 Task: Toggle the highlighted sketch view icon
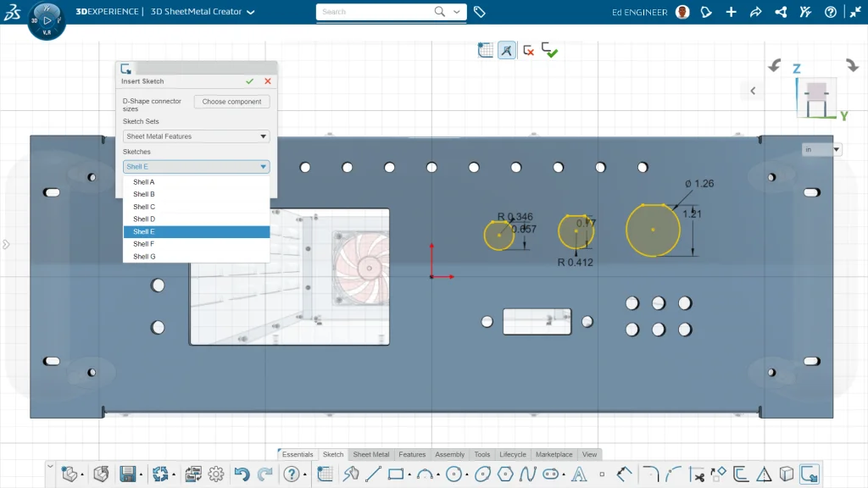click(x=507, y=51)
